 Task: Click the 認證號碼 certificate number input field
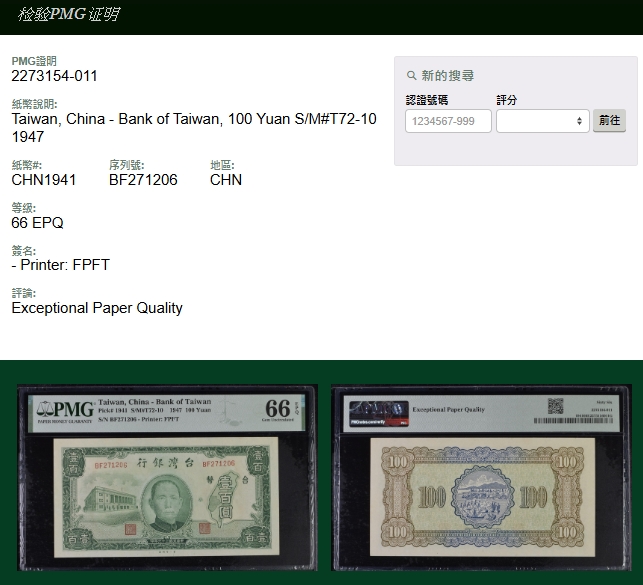[x=448, y=121]
